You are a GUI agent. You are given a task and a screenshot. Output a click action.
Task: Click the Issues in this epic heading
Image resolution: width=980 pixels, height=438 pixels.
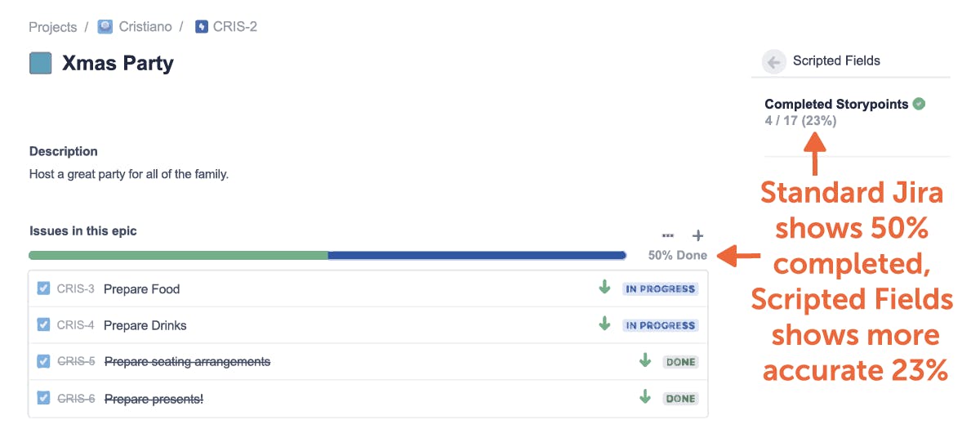click(x=83, y=231)
